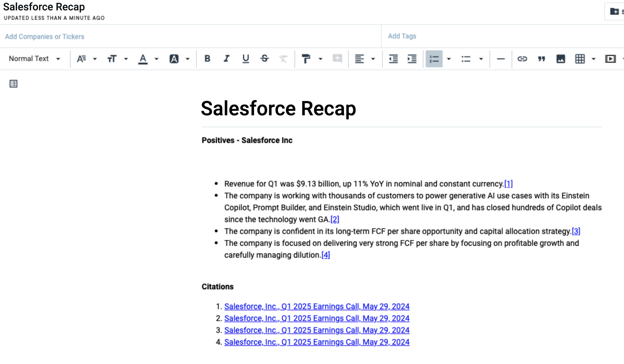Expand the numbered list dropdown arrow
624x364 pixels.
449,59
